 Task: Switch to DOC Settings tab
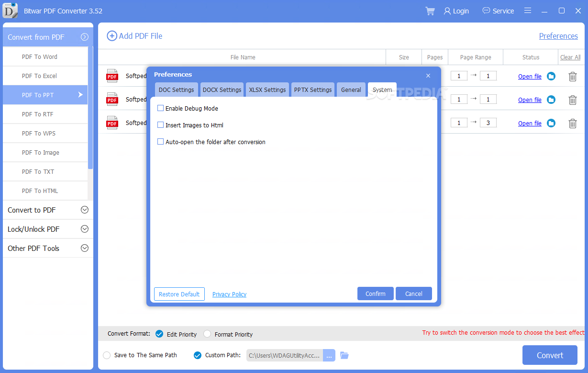[x=177, y=90]
